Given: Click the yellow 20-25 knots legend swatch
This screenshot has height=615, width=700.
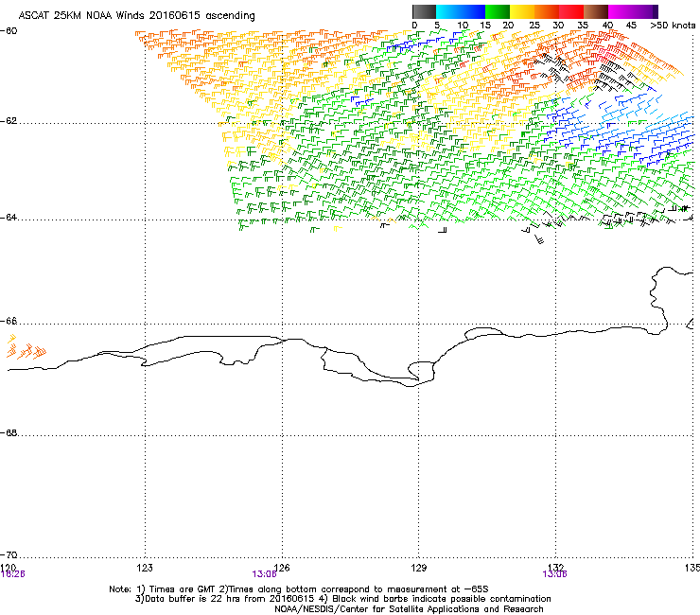Looking at the screenshot, I should (522, 11).
